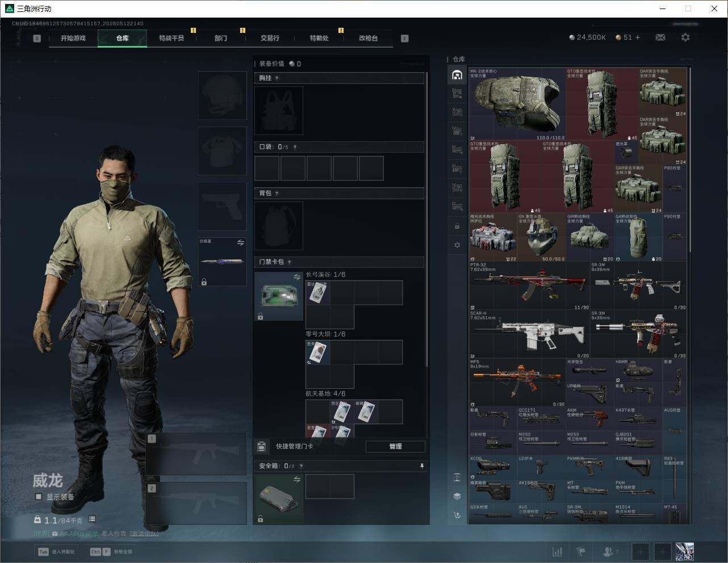
Task: Open the 开始游戏 tab
Action: point(73,38)
